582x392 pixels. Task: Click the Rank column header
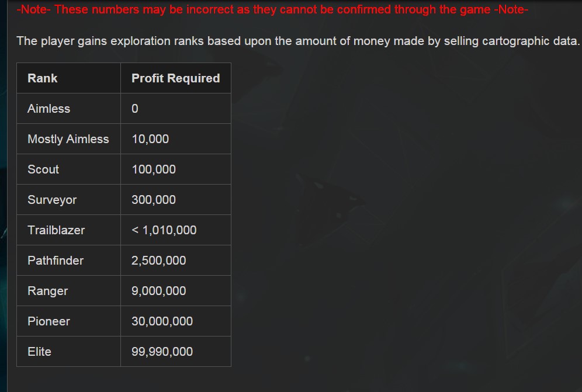pos(69,78)
